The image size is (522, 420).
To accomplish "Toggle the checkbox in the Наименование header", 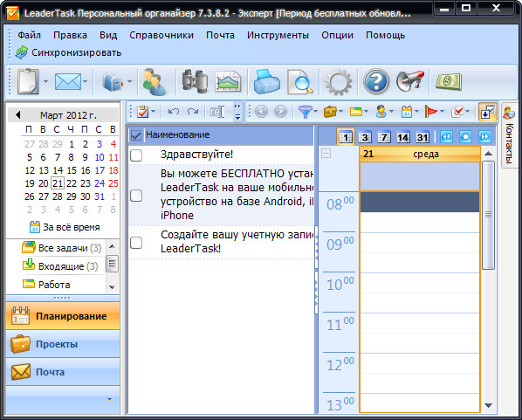I will (136, 135).
